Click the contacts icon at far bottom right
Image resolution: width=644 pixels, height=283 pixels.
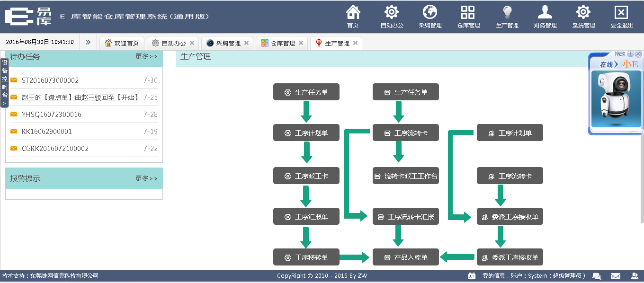point(635,275)
